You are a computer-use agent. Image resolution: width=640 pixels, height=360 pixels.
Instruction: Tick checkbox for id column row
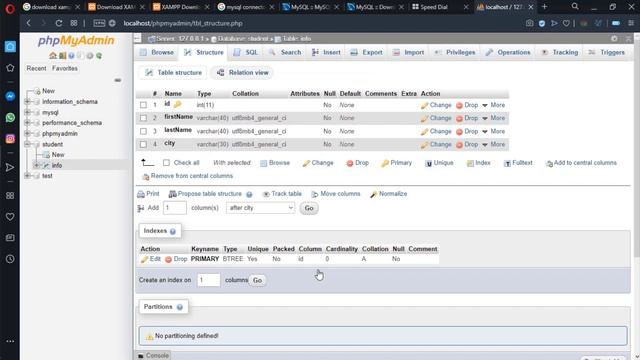(143, 105)
